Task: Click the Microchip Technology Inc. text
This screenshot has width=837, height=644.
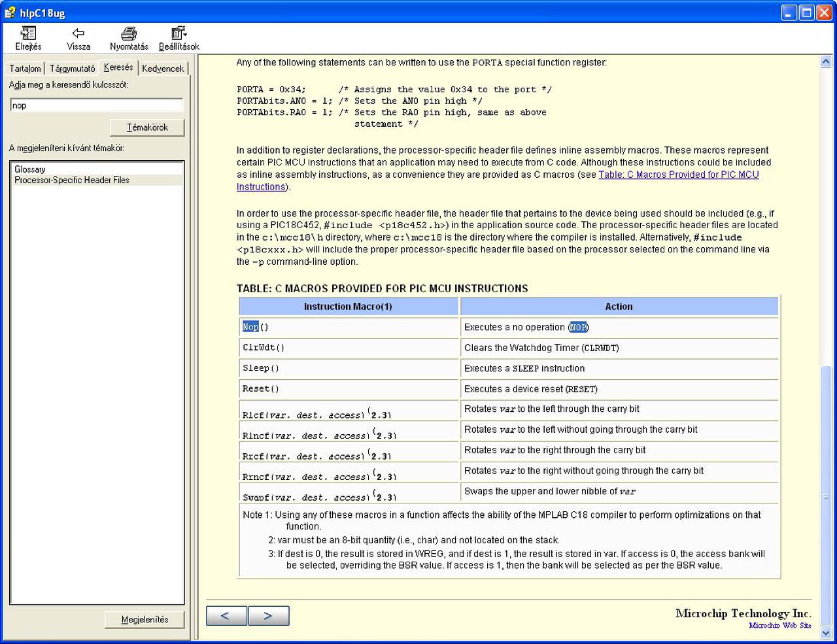Action: tap(743, 613)
